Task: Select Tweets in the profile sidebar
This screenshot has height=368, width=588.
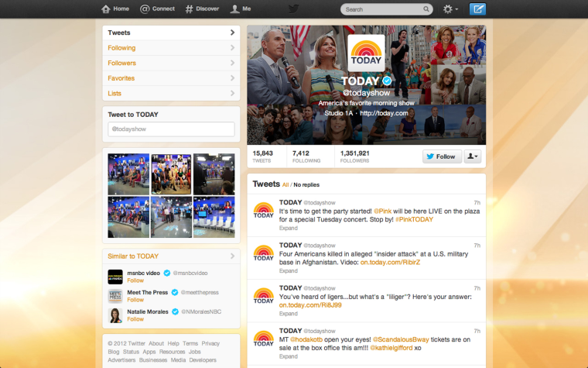Action: [172, 33]
